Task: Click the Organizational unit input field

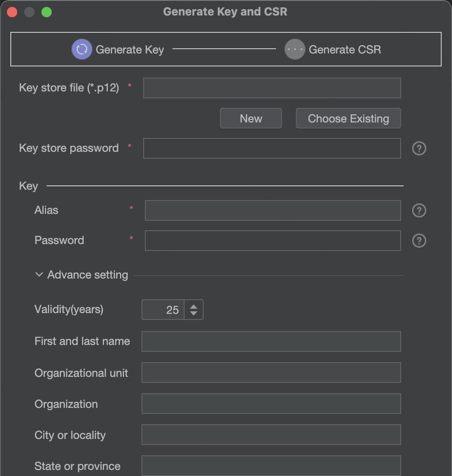Action: click(x=271, y=373)
